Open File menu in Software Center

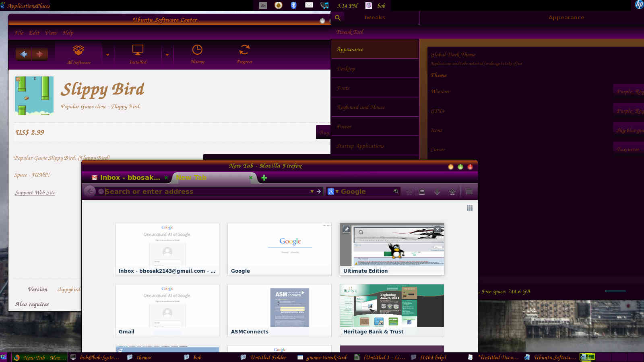tap(19, 33)
